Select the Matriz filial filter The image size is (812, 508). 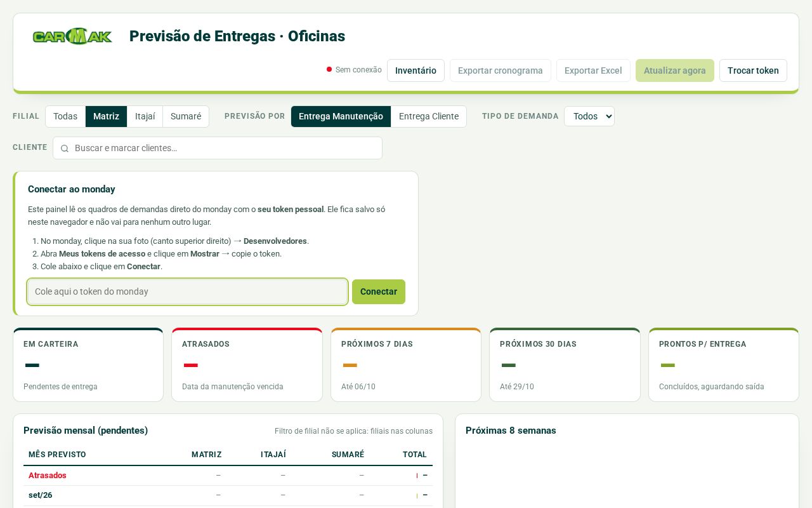pyautogui.click(x=106, y=116)
